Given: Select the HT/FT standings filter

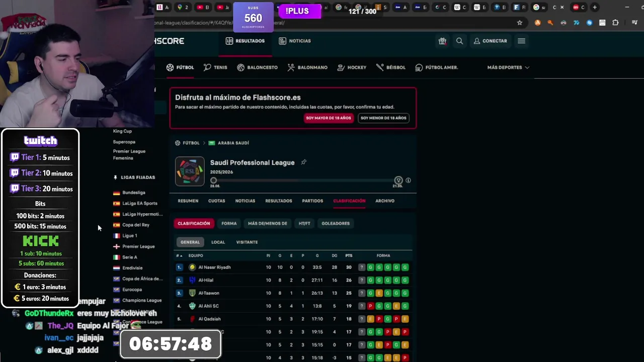Looking at the screenshot, I should (x=304, y=224).
